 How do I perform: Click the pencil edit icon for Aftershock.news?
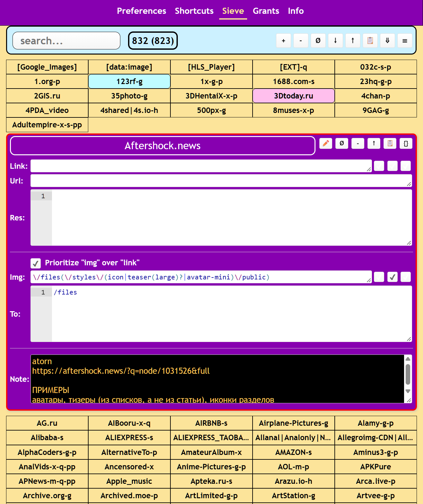pyautogui.click(x=326, y=143)
